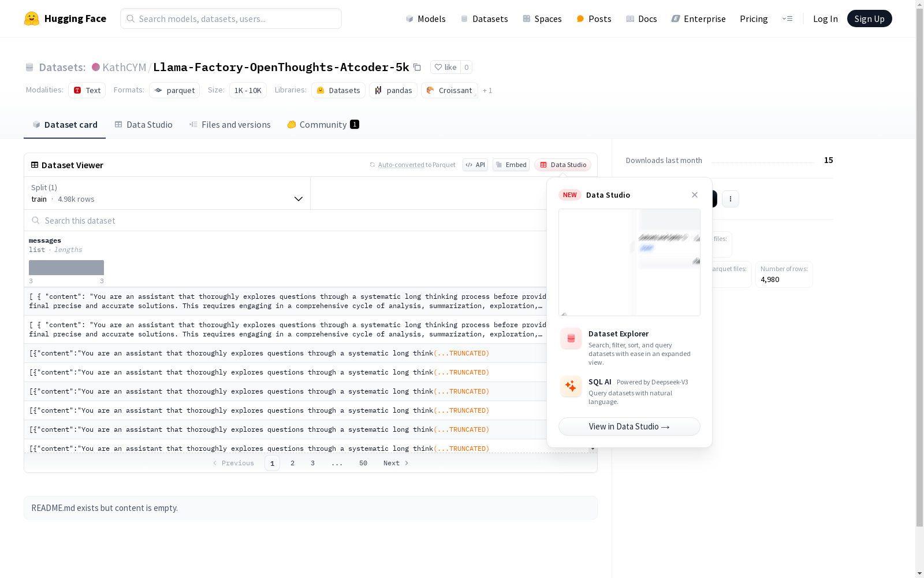This screenshot has height=578, width=924.
Task: Click the search magnifier icon in header
Action: coord(131,18)
